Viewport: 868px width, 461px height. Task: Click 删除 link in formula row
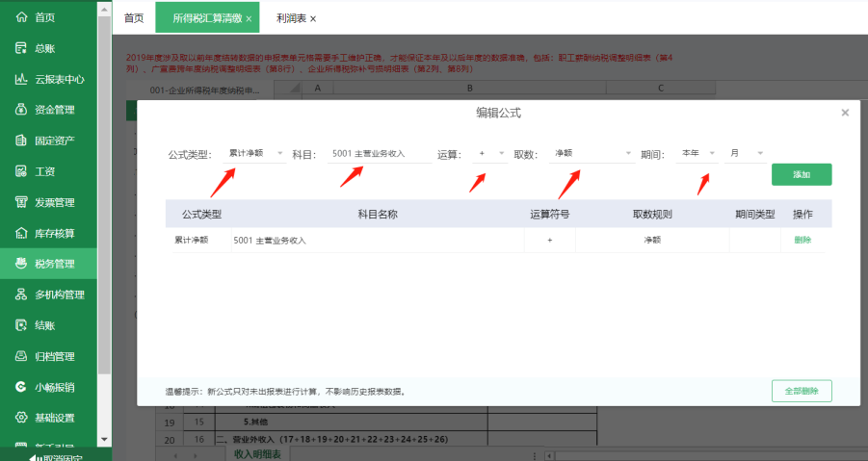(x=802, y=240)
